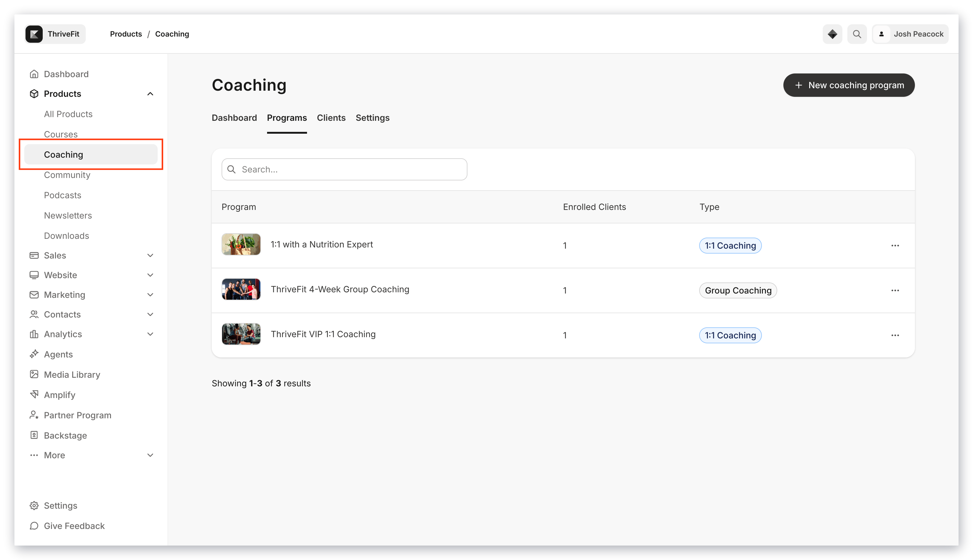Open the diamond upgrade icon in header
973x560 pixels.
click(x=832, y=34)
